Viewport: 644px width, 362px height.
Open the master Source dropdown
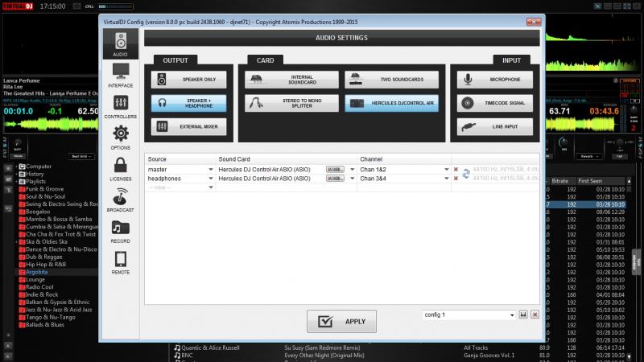coord(211,170)
